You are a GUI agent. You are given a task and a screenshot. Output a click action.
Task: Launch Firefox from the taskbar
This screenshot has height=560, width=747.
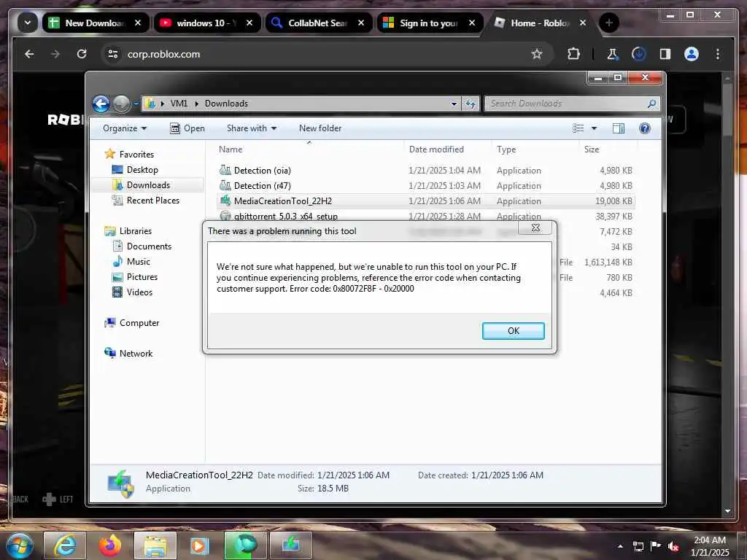point(110,545)
